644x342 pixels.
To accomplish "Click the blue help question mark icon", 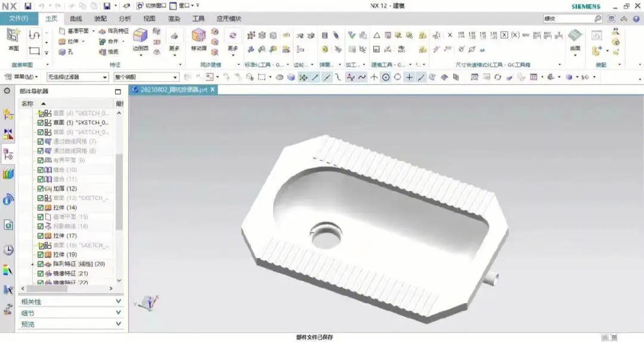I will (x=636, y=19).
